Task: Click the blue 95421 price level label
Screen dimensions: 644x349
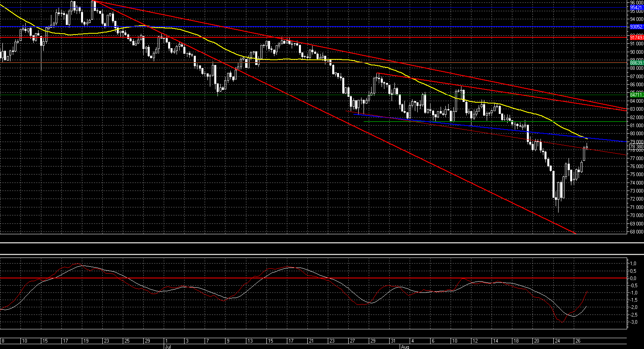Action: (636, 8)
